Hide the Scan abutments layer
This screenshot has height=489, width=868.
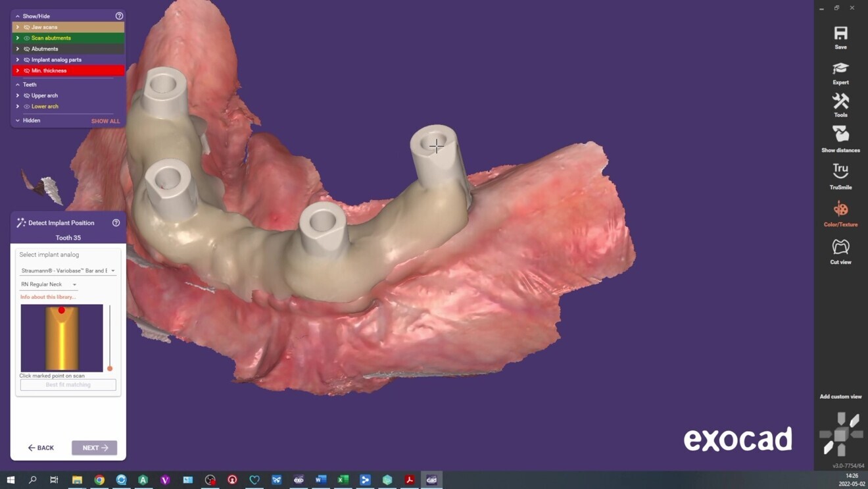point(26,38)
